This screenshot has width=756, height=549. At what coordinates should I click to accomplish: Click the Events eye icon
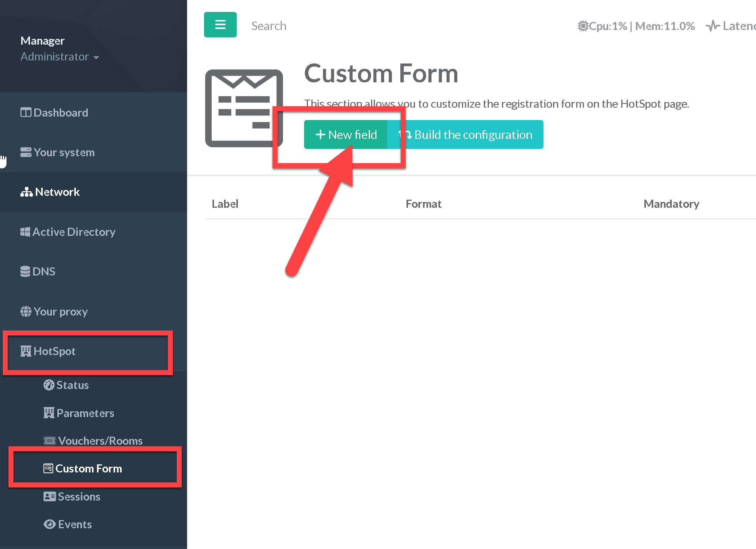tap(49, 524)
